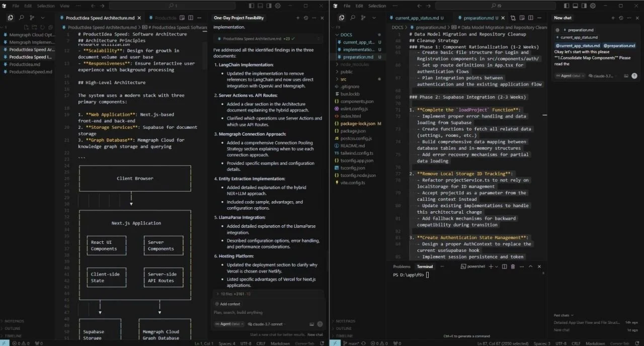Start new chat with plus in left chat panel
Viewport: 644px width, 346px height.
[x=297, y=18]
